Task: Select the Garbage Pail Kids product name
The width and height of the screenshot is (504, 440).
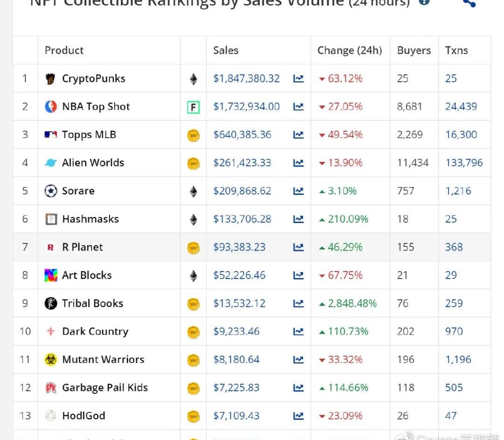Action: (105, 388)
